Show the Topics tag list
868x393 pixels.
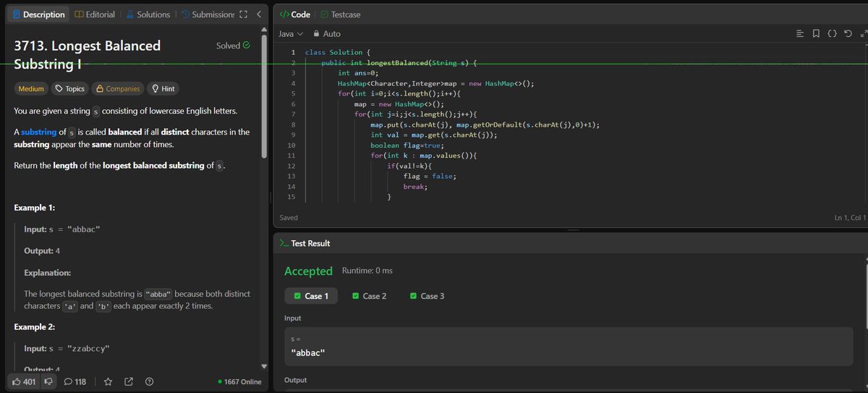[x=70, y=89]
